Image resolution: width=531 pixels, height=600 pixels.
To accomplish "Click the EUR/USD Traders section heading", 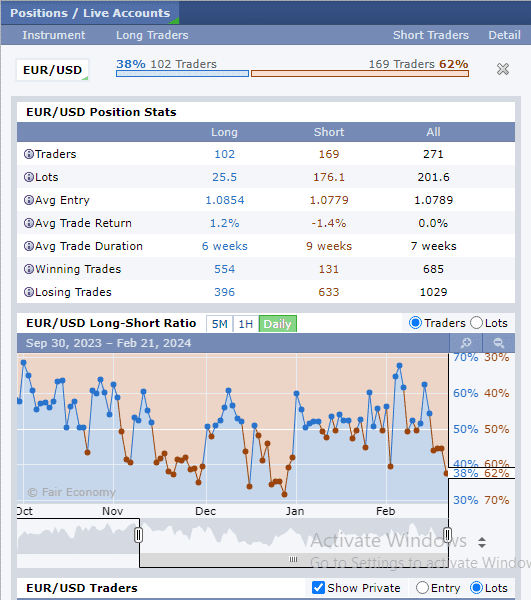I will tap(82, 588).
